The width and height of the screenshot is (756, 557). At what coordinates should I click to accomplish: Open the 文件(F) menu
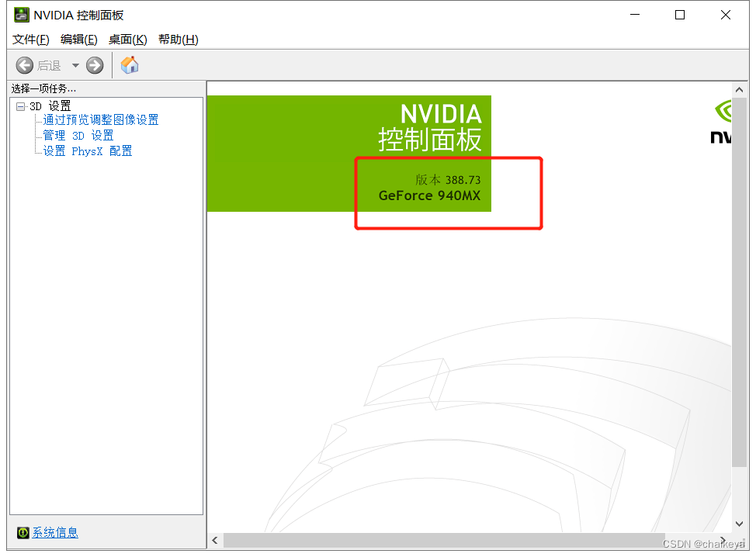pos(31,40)
